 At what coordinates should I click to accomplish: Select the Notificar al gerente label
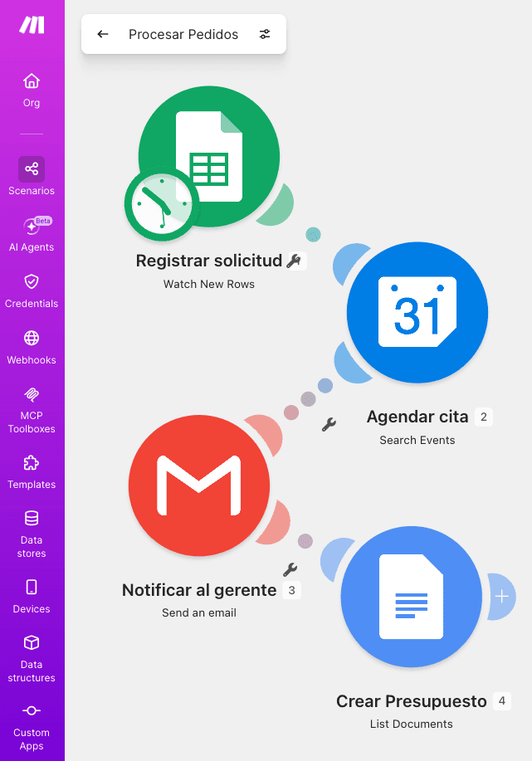point(199,590)
